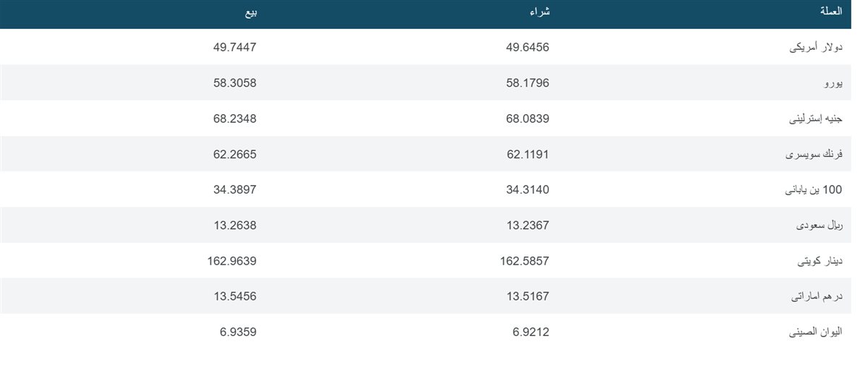Select the Kuwaiti dinar buy value 162.5857
This screenshot has width=868, height=383.
pos(524,261)
